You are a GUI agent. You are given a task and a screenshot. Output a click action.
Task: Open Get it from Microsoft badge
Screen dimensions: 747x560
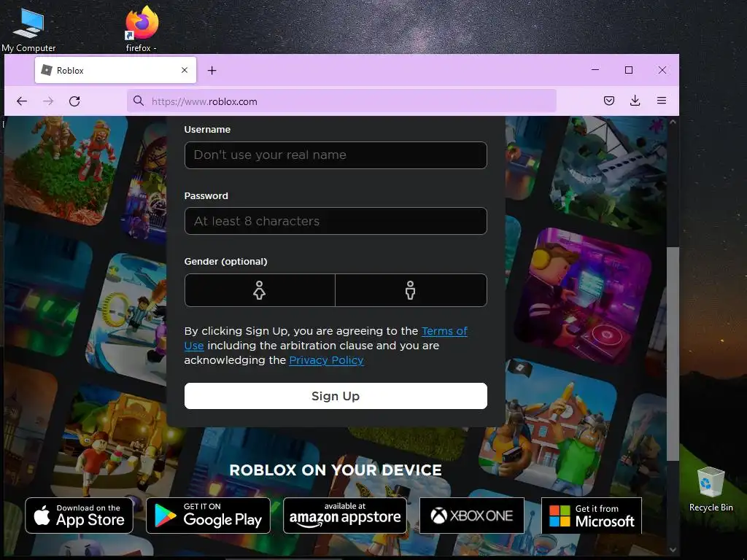[x=592, y=516]
